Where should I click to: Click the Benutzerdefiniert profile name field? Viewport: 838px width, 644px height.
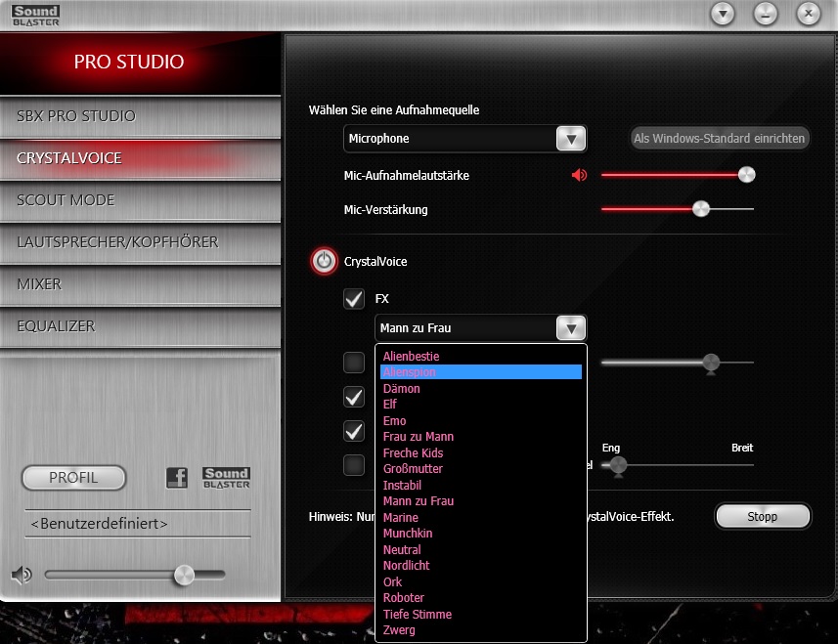click(x=138, y=524)
